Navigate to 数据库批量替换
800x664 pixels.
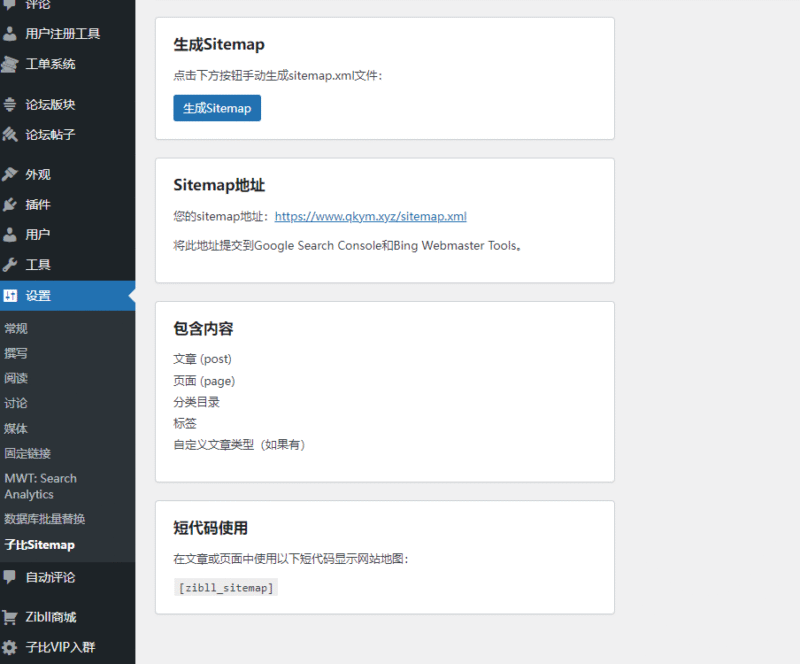pyautogui.click(x=45, y=519)
